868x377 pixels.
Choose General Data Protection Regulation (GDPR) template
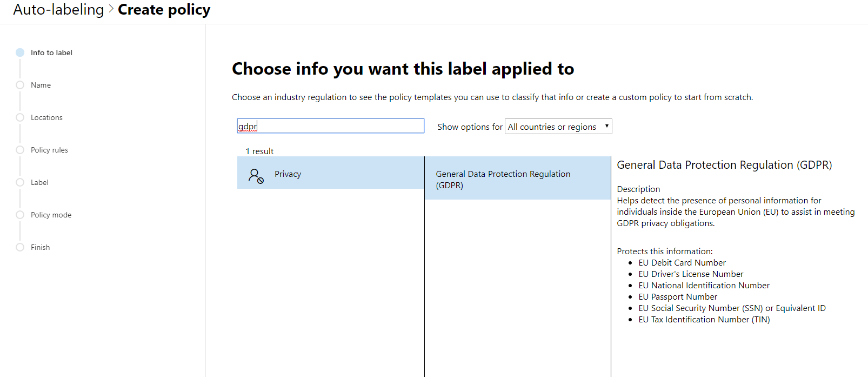503,179
